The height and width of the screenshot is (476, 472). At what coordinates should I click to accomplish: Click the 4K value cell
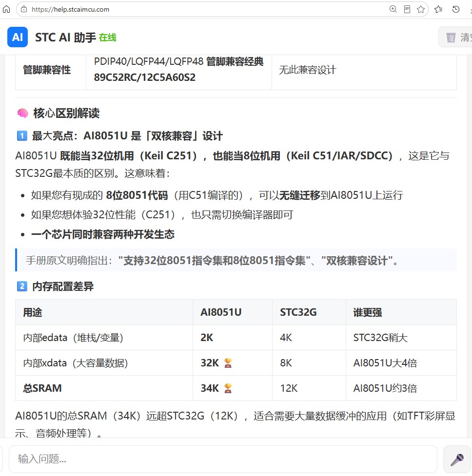pos(309,338)
